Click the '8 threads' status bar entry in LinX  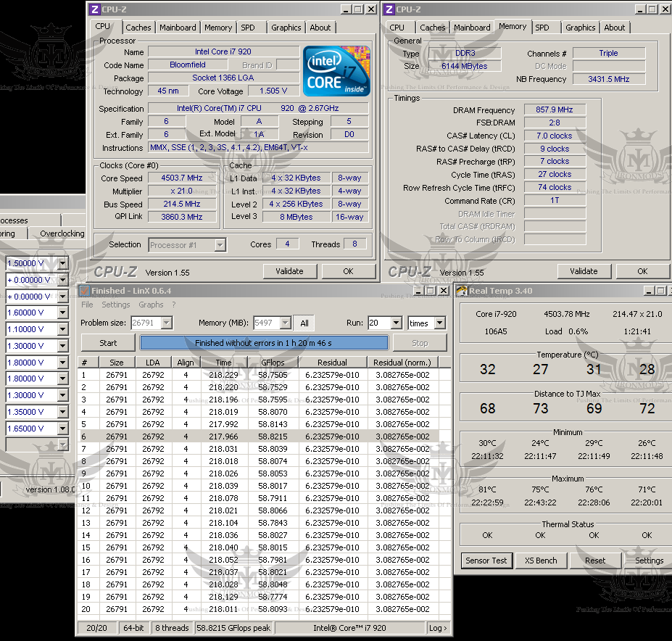[172, 628]
